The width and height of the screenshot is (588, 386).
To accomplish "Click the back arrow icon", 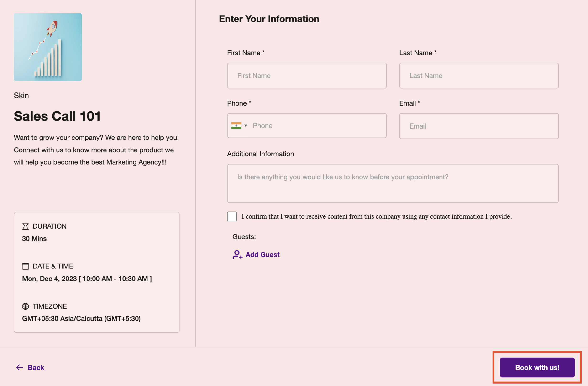I will point(20,367).
